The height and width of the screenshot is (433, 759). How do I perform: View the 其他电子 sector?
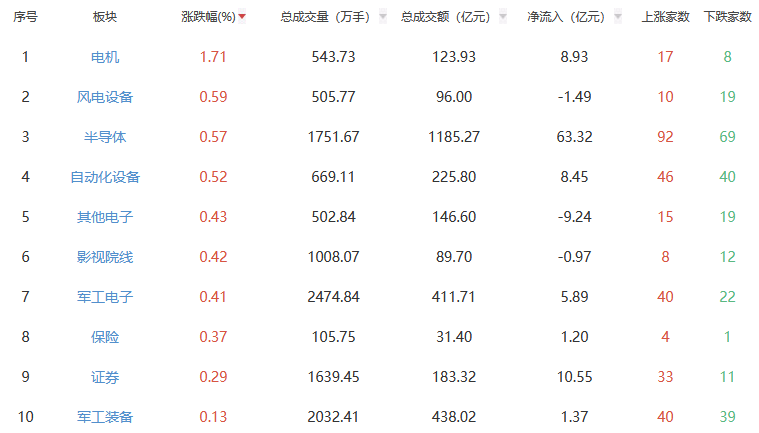point(104,217)
